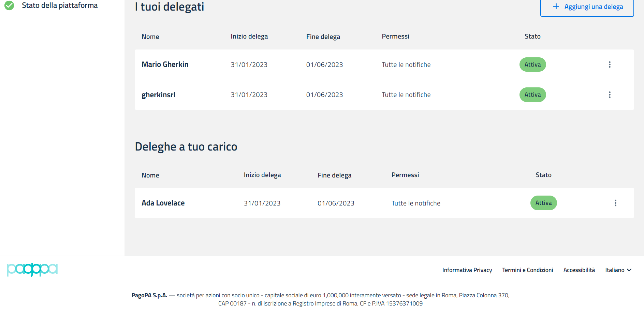Click the plus icon on Aggiungi una delega
The image size is (644, 313).
pos(556,6)
